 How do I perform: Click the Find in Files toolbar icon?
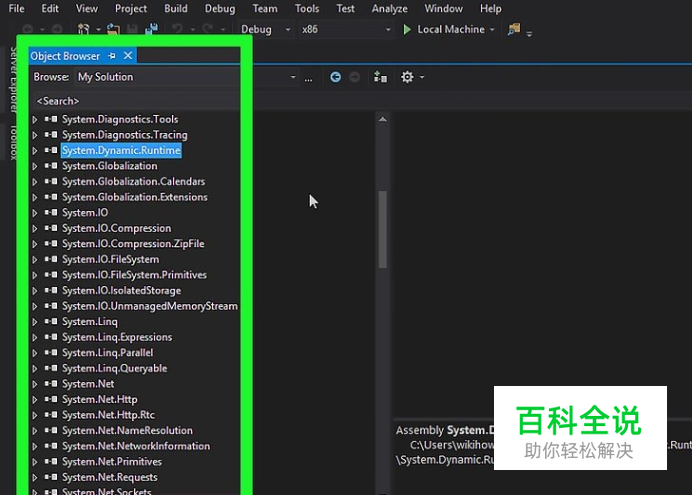513,30
